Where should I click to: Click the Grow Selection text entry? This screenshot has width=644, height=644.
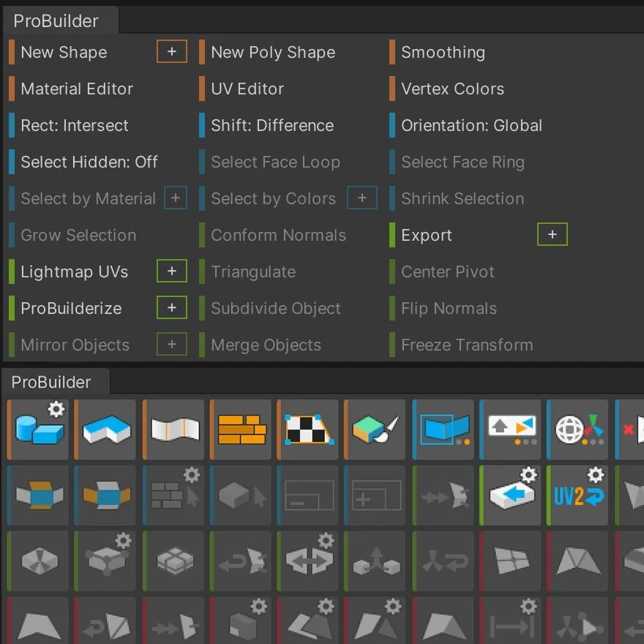78,235
